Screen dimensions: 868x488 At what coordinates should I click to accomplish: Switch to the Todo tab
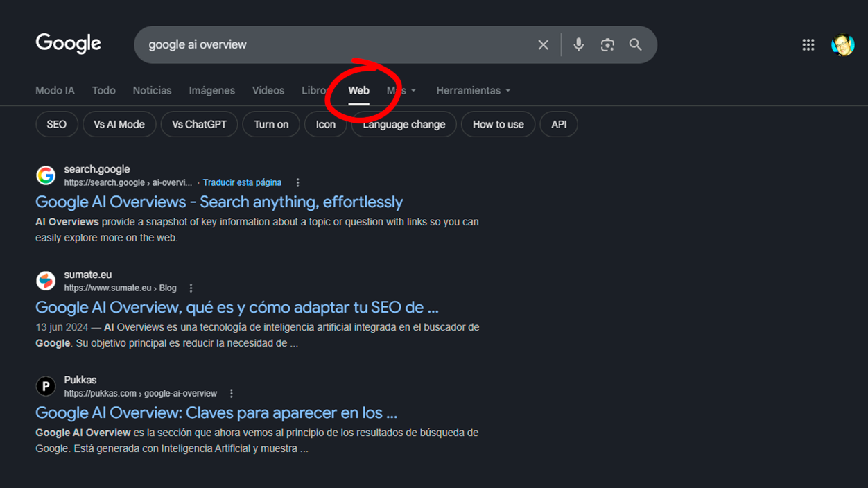(x=104, y=91)
